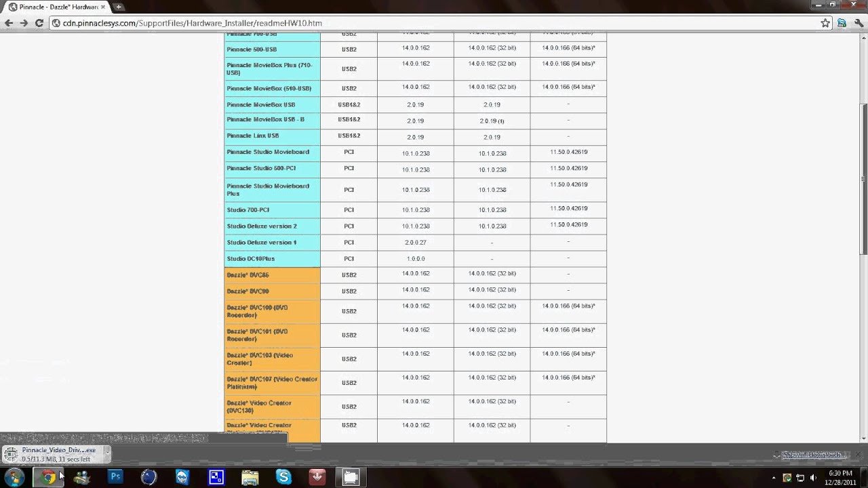
Task: Open the blue square taskbar application
Action: click(216, 477)
